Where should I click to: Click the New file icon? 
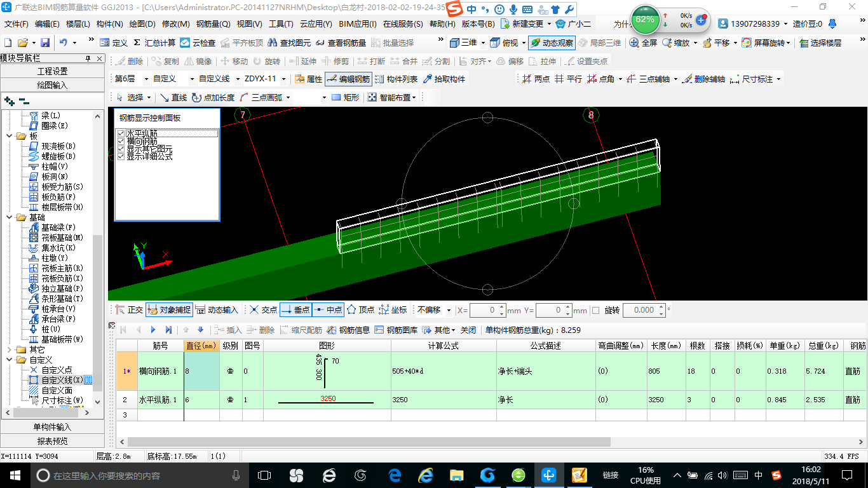8,43
